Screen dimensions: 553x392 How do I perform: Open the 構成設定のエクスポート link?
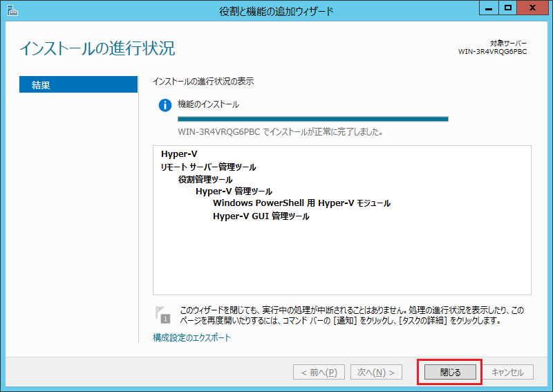(191, 337)
